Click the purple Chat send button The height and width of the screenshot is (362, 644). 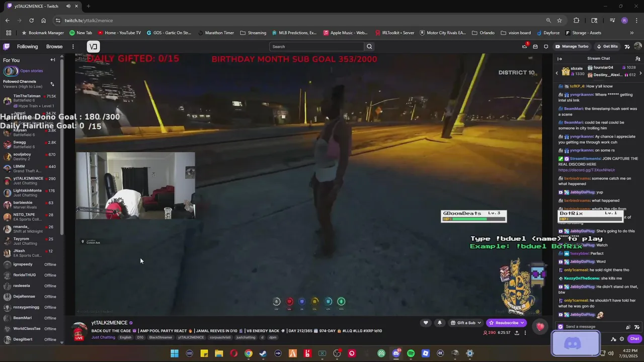point(634,339)
